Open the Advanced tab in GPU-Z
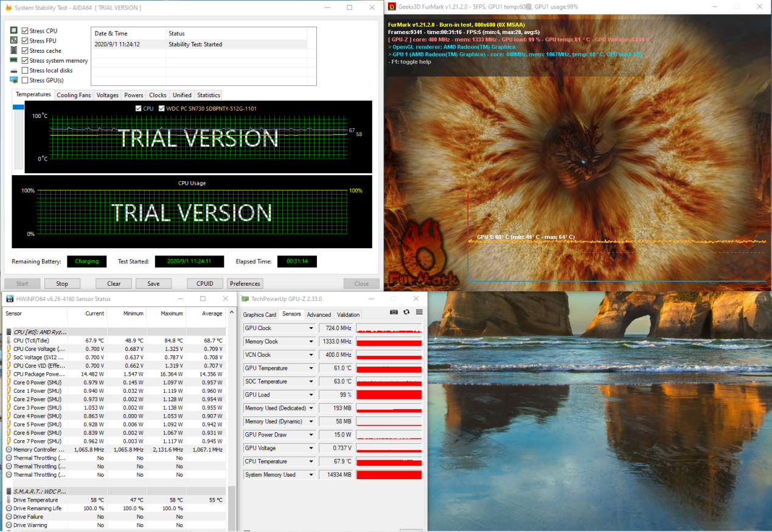This screenshot has height=532, width=772. (319, 315)
